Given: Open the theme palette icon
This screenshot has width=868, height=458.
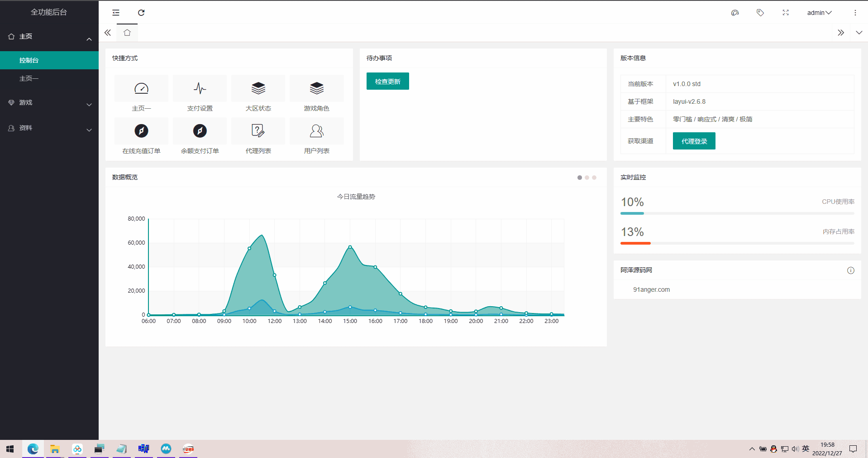Looking at the screenshot, I should 735,13.
